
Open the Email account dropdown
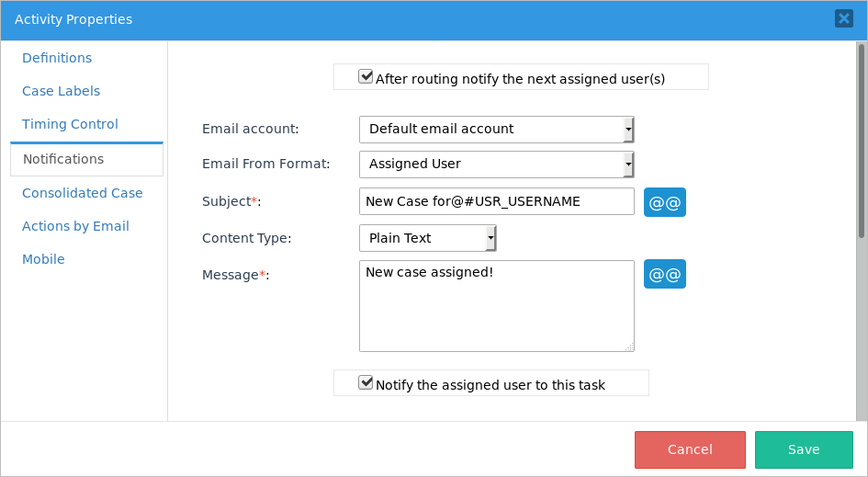(496, 130)
